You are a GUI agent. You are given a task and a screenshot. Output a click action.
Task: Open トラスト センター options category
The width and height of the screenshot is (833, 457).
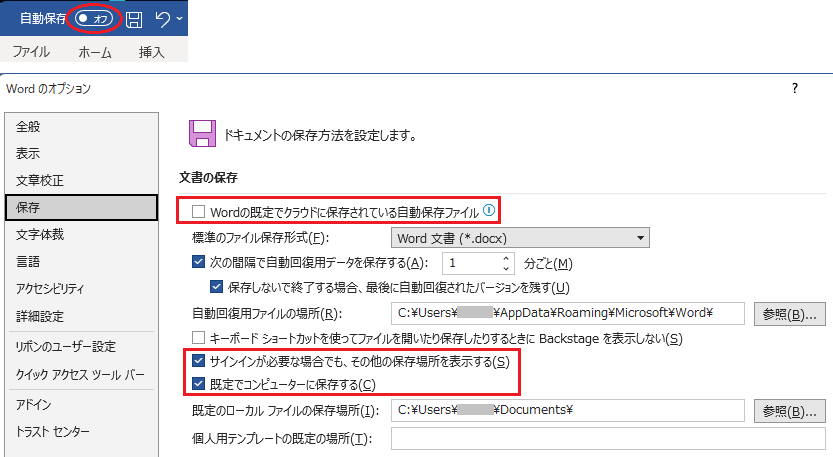click(81, 431)
